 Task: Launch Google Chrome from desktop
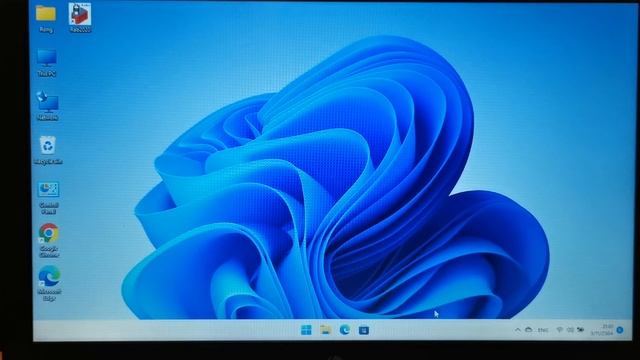click(49, 240)
